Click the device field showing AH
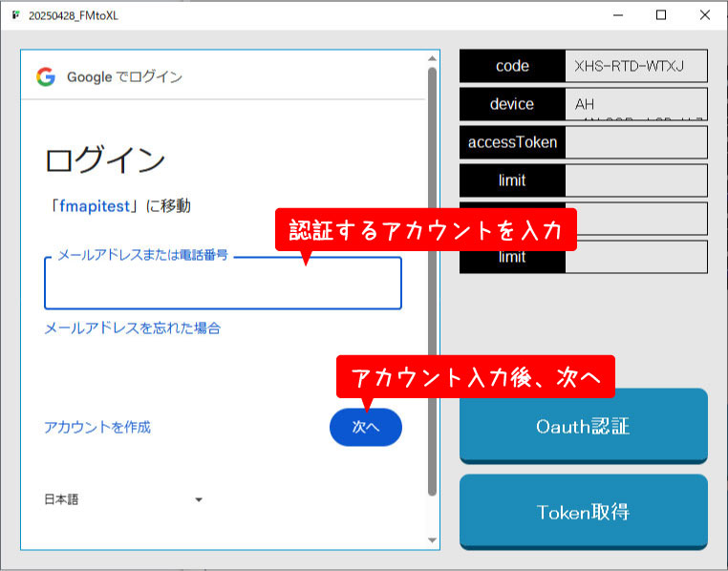Screen dimensions: 728x571 tap(636, 104)
